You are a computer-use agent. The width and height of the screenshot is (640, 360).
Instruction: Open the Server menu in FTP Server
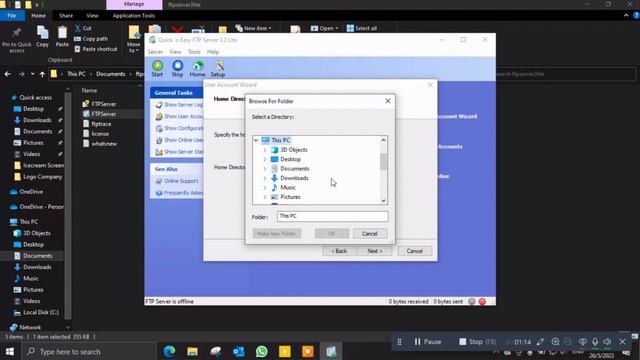coord(155,52)
